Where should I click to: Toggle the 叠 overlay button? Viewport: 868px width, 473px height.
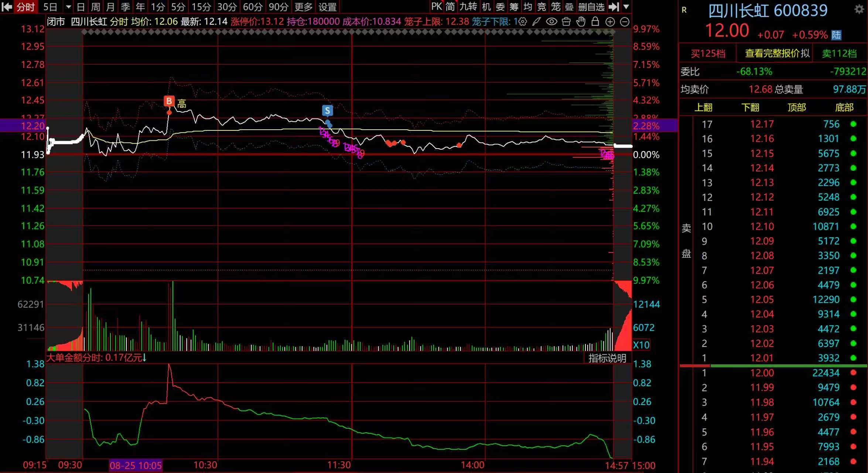pos(569,7)
